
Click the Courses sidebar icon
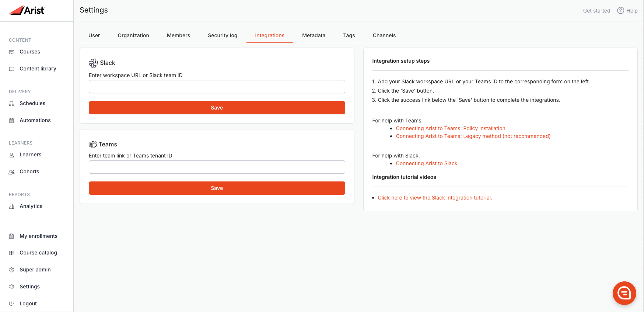11,52
